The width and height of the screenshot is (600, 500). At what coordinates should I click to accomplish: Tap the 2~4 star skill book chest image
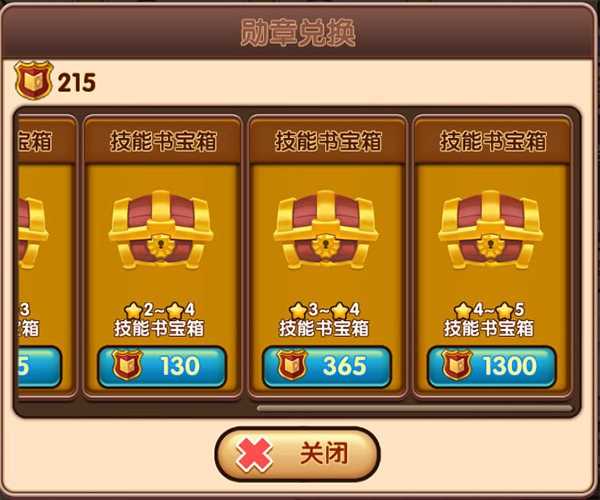(161, 230)
